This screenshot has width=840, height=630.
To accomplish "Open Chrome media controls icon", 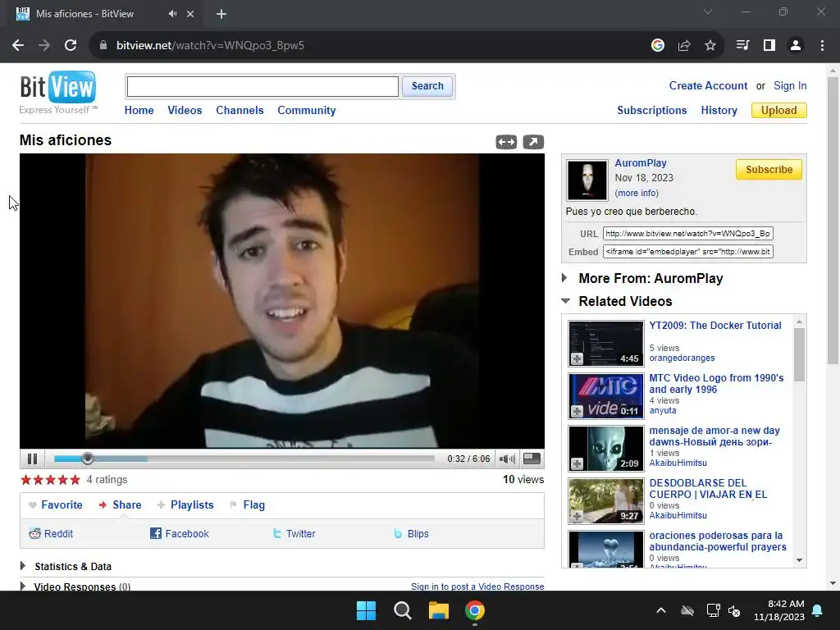I will pos(743,46).
